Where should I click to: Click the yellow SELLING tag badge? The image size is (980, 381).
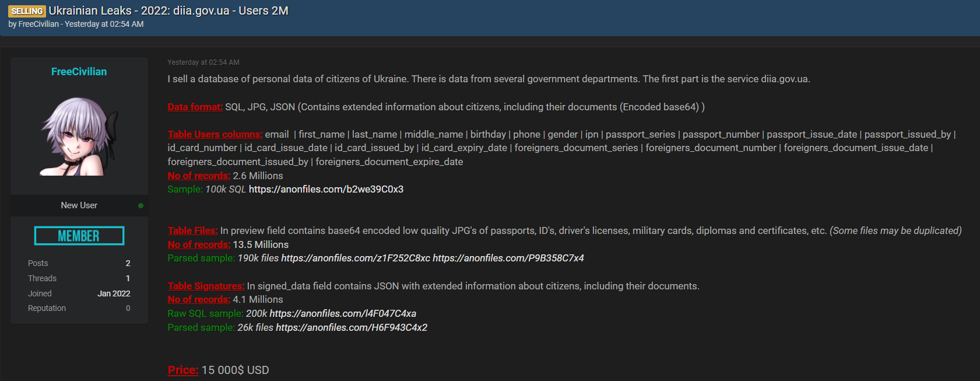(27, 11)
